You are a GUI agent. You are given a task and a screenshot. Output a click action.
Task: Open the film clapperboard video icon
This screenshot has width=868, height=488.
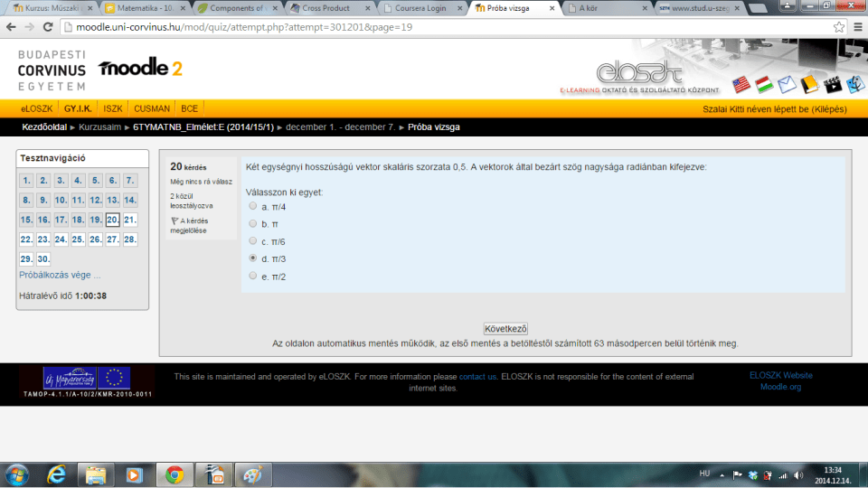[x=831, y=85]
